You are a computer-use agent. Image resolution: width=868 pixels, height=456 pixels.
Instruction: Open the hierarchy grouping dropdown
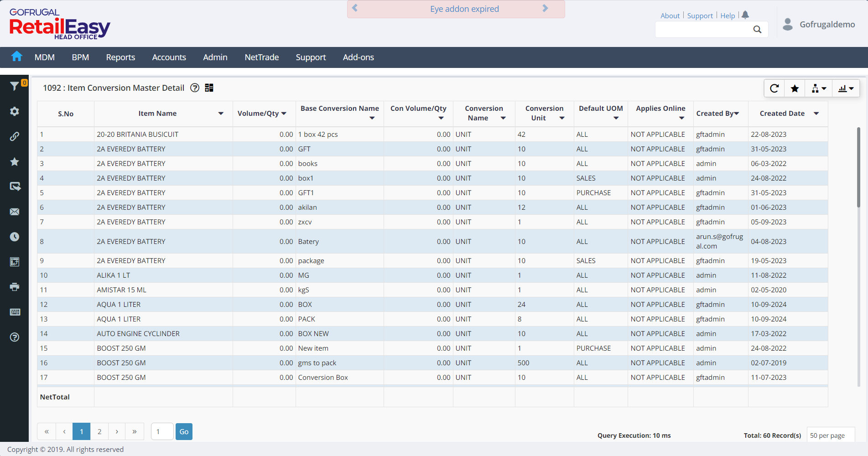[x=819, y=88]
